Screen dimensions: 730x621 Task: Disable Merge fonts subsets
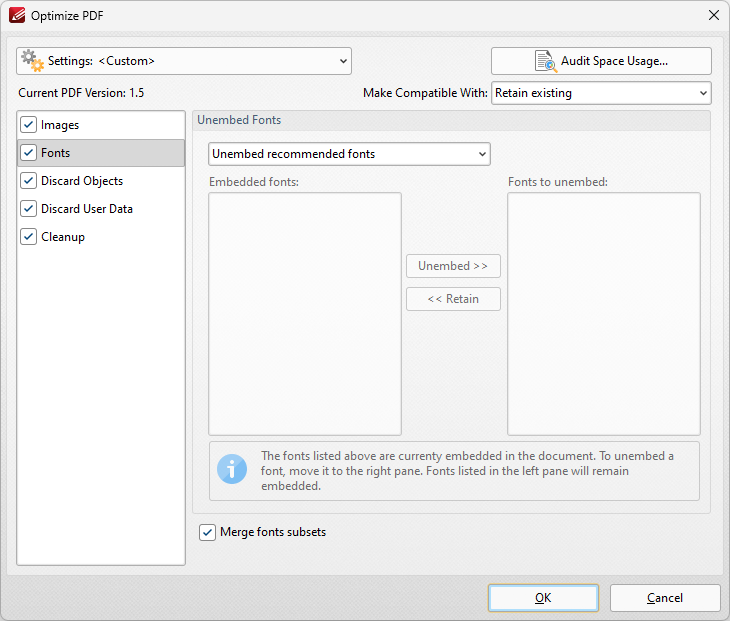pyautogui.click(x=207, y=532)
